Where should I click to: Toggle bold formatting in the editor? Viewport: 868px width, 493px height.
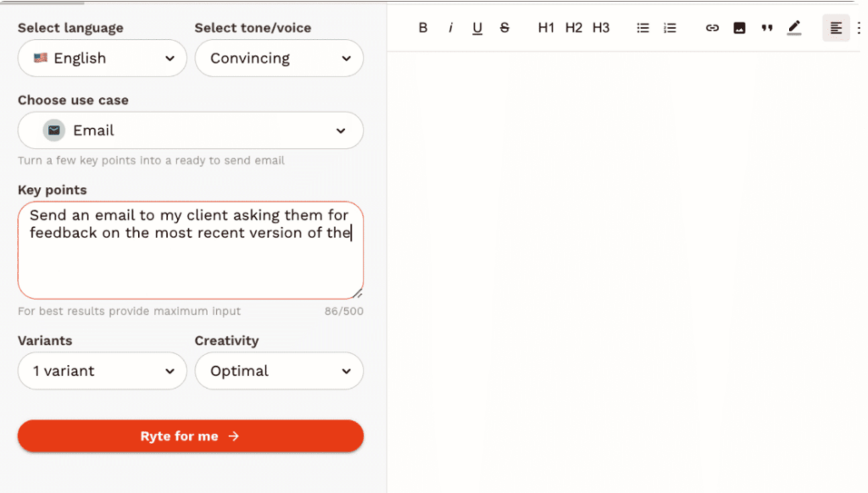point(423,27)
